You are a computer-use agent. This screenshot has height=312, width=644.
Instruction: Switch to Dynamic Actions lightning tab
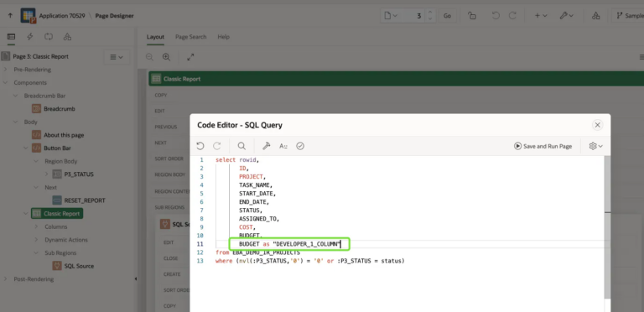pos(30,37)
